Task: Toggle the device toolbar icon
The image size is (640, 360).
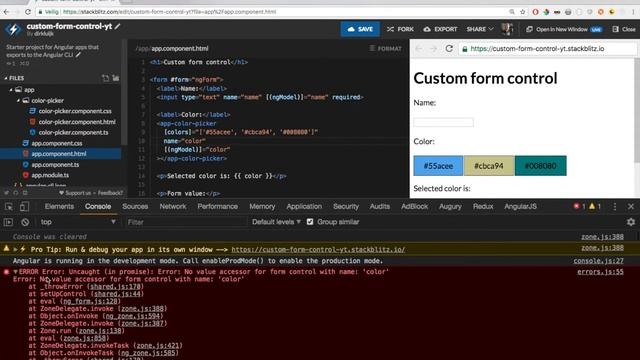Action: (x=24, y=207)
